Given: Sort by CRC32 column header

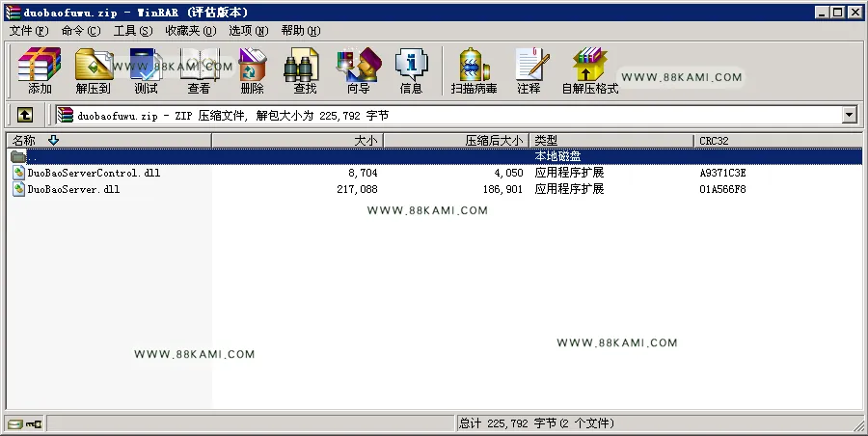Looking at the screenshot, I should click(777, 141).
